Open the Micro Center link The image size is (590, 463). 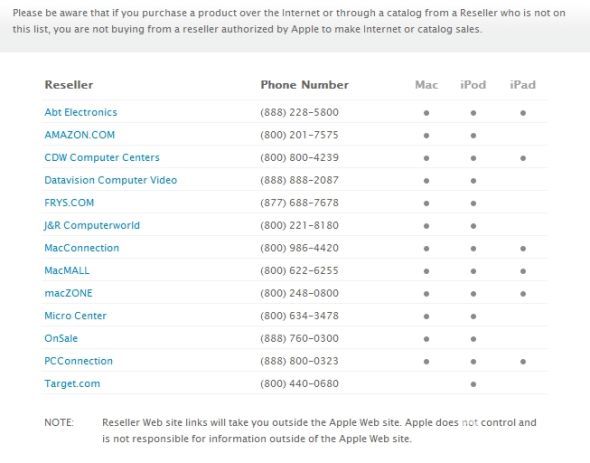[75, 316]
